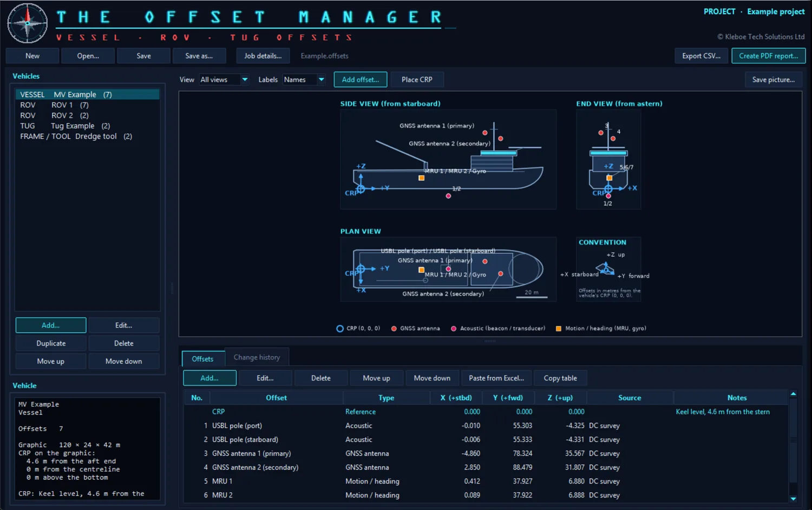Select the GNSS antenna 1 (primary) table row
Image resolution: width=812 pixels, height=510 pixels.
pos(486,454)
